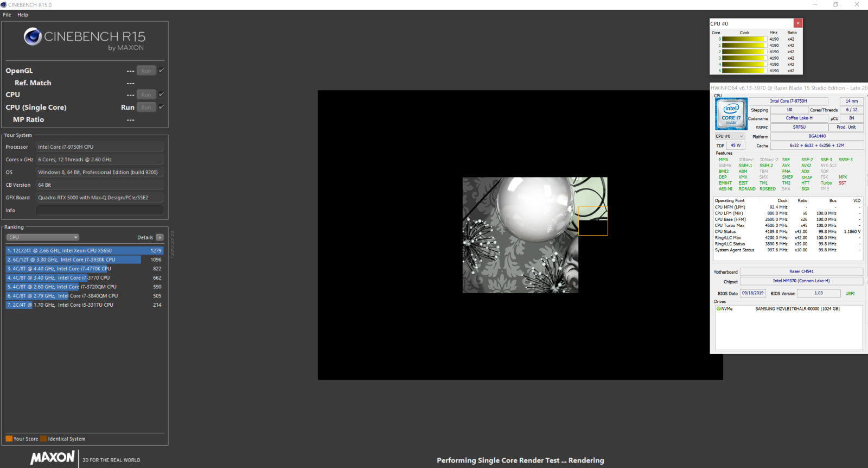Click the Coffee Lake-H codename field
Image resolution: width=868 pixels, height=468 pixels.
(x=799, y=118)
